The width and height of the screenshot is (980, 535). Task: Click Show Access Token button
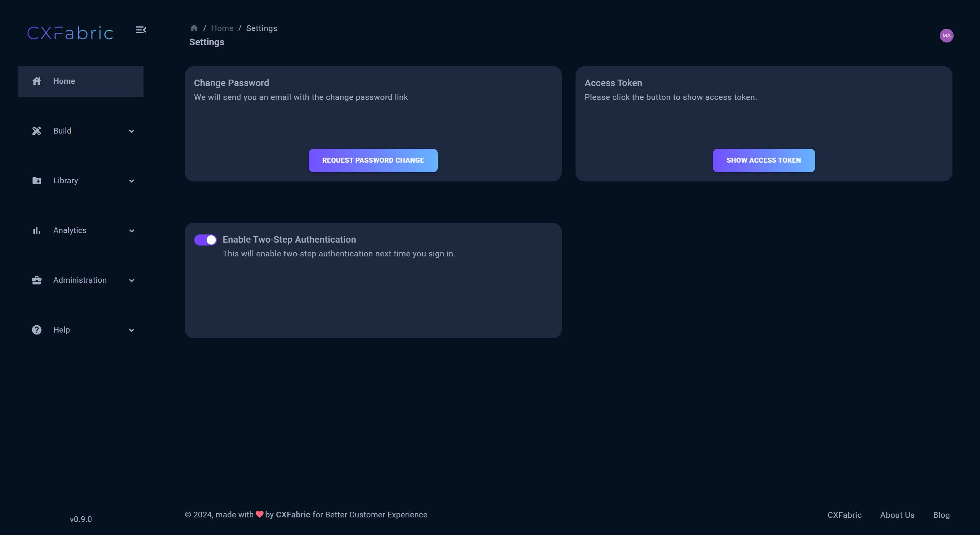click(x=764, y=160)
